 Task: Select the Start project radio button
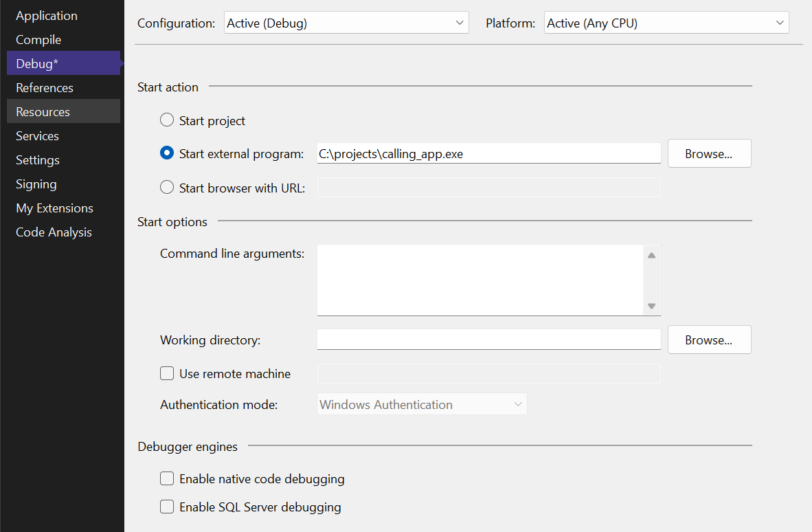click(166, 119)
